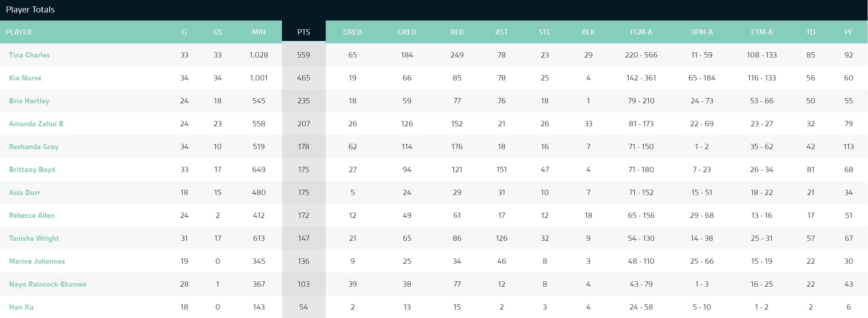
Task: Select Reshanda Gray player link
Action: [x=34, y=147]
